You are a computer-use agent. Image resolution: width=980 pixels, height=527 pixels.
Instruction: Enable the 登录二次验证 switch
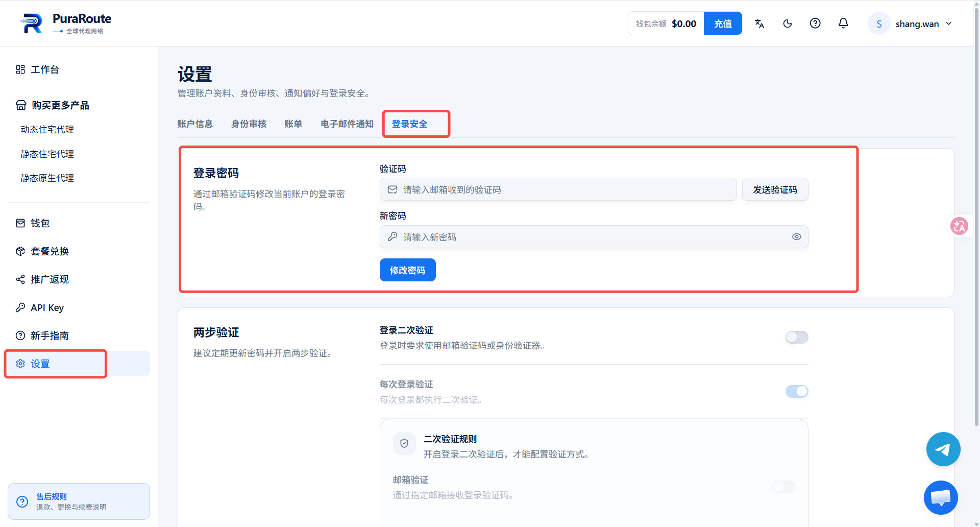click(797, 337)
